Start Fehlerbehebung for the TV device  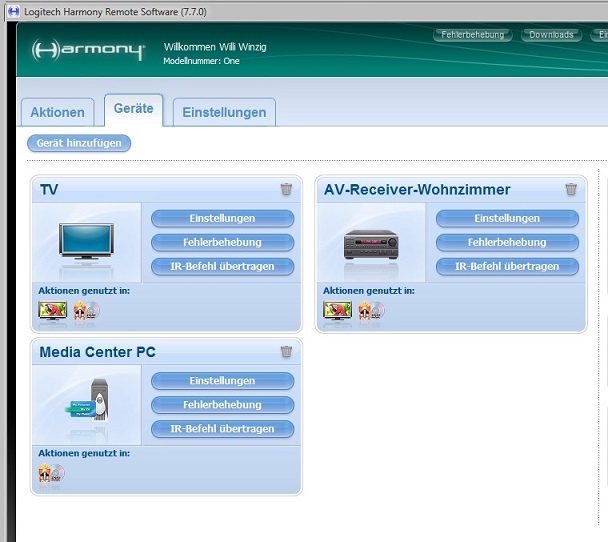pyautogui.click(x=223, y=243)
